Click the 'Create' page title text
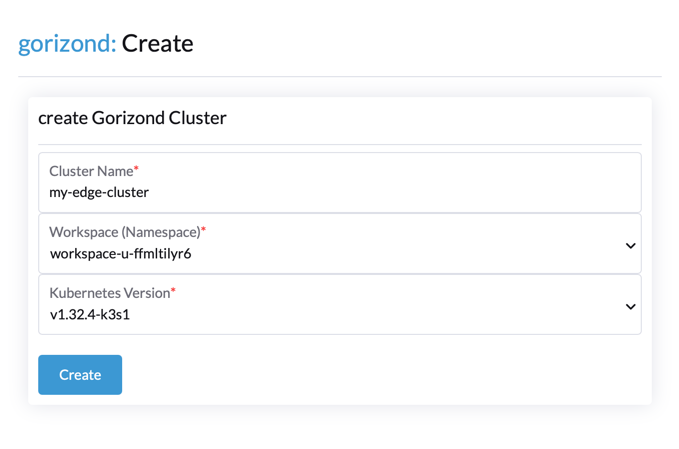679x449 pixels. click(158, 43)
